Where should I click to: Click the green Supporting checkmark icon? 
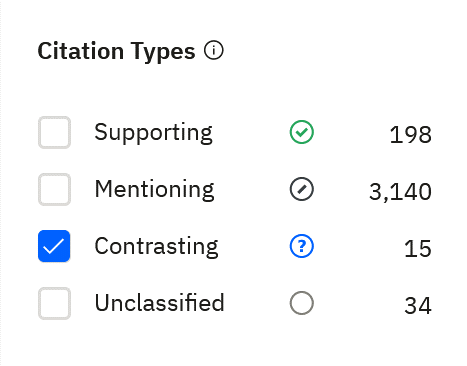tap(301, 132)
